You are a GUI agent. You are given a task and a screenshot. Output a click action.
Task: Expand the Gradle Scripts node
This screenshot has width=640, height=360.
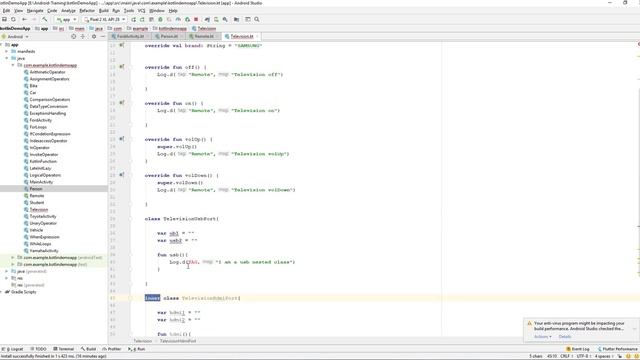[2, 292]
